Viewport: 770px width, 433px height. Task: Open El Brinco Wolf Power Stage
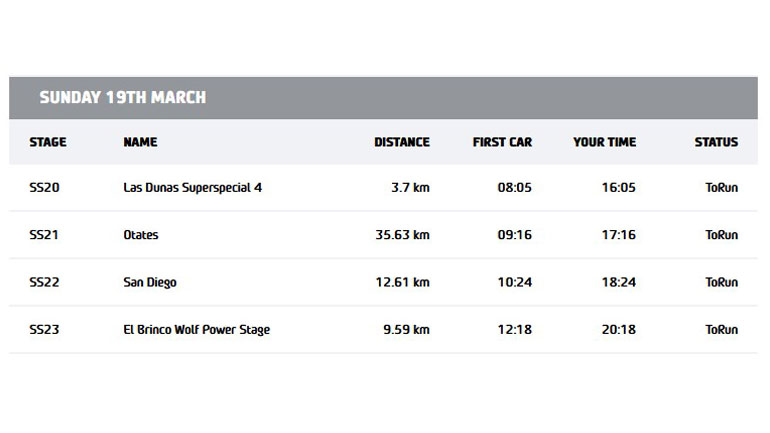[196, 329]
